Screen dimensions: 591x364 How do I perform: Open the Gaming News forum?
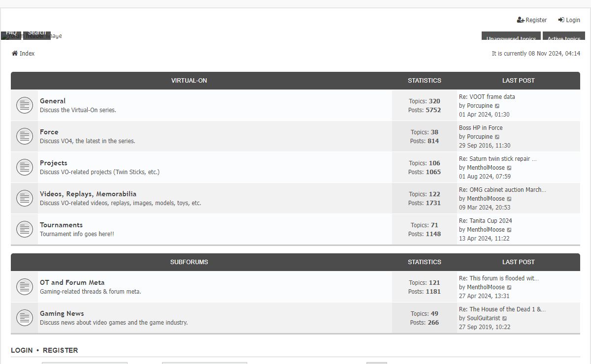pos(62,313)
